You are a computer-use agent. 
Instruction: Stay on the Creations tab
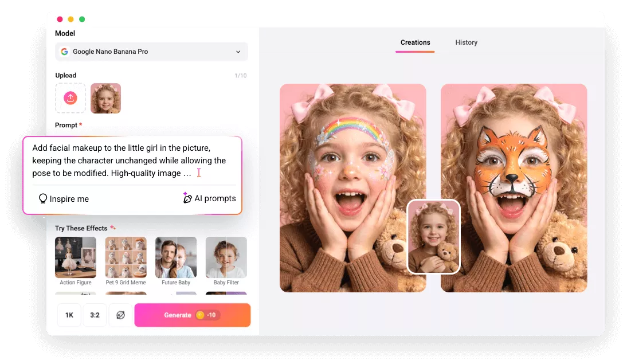pos(415,42)
